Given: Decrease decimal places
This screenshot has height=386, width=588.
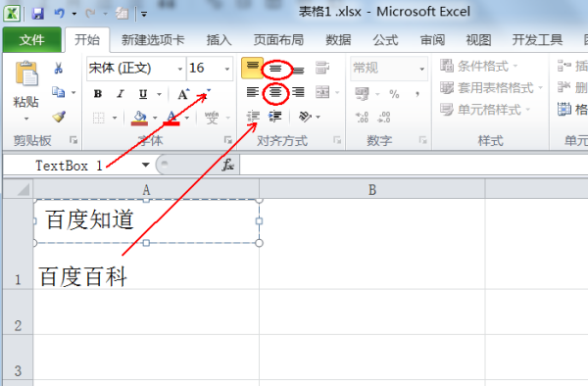Looking at the screenshot, I should tap(384, 118).
